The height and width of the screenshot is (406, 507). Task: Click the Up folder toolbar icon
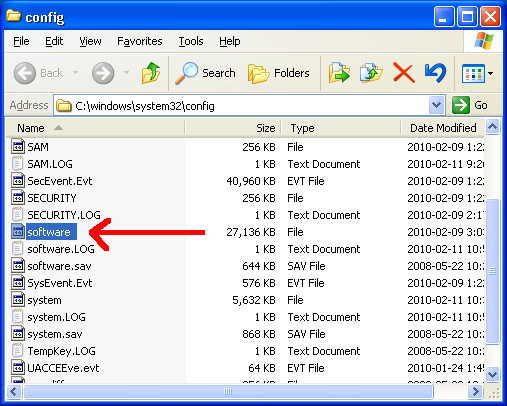[151, 73]
